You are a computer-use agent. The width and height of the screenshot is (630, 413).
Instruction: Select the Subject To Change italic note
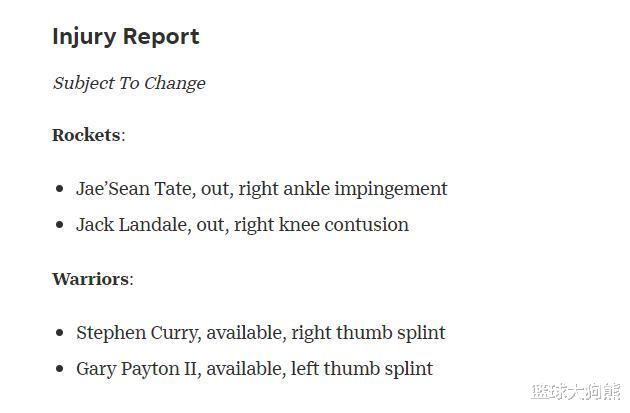129,84
